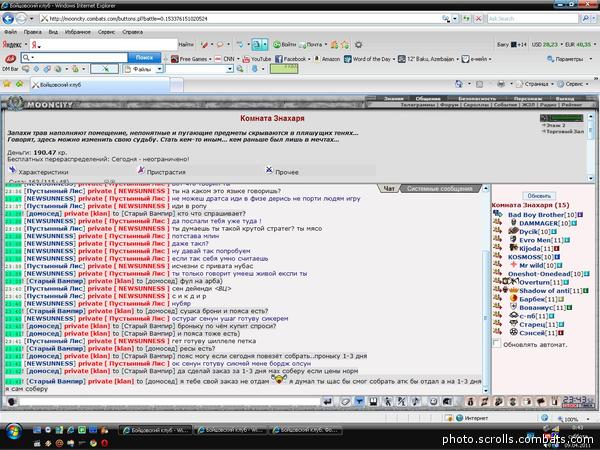Open the Справка menu
Viewport: 600px width, 450px height.
pos(132,32)
